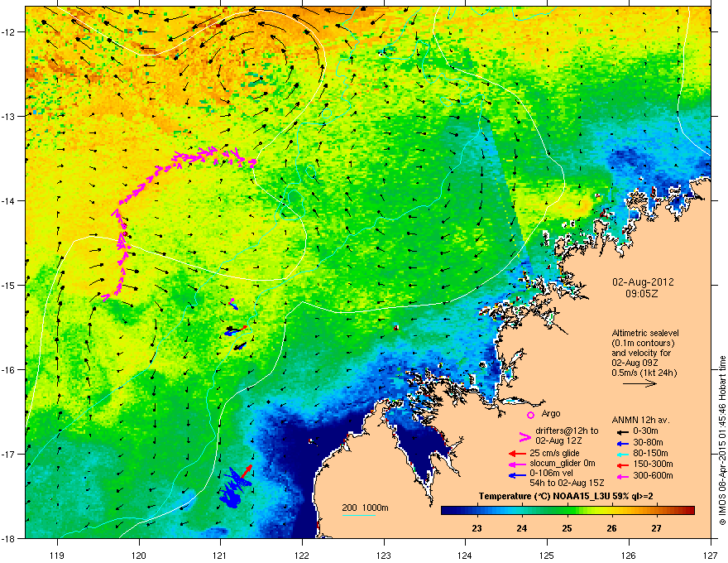
Task: Click the longitude axis label 123
Action: pos(384,556)
